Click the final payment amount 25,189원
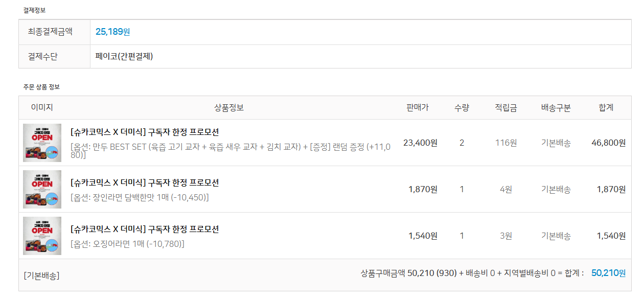The height and width of the screenshot is (299, 644). [112, 32]
